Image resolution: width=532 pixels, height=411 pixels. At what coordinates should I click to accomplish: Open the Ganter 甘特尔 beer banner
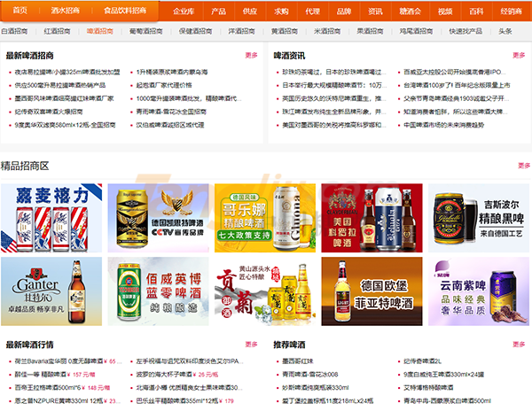[51, 291]
